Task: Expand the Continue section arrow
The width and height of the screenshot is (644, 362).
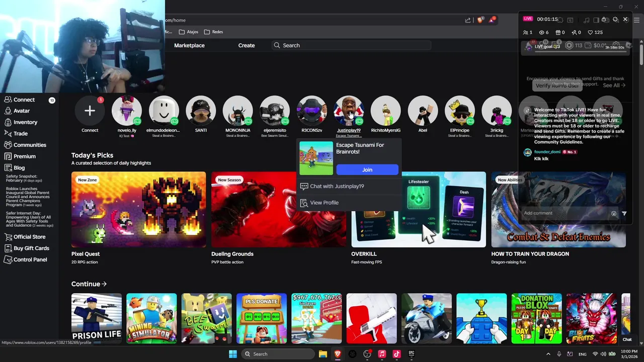Action: tap(104, 284)
